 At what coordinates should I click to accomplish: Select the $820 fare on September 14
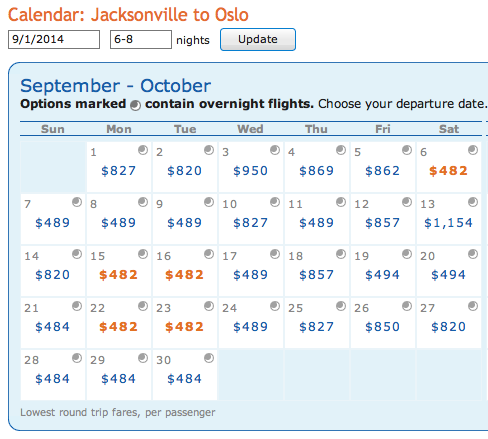[52, 275]
